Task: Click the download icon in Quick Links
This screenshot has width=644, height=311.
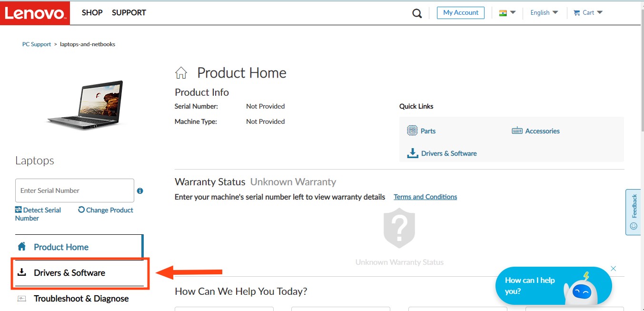Action: (412, 153)
